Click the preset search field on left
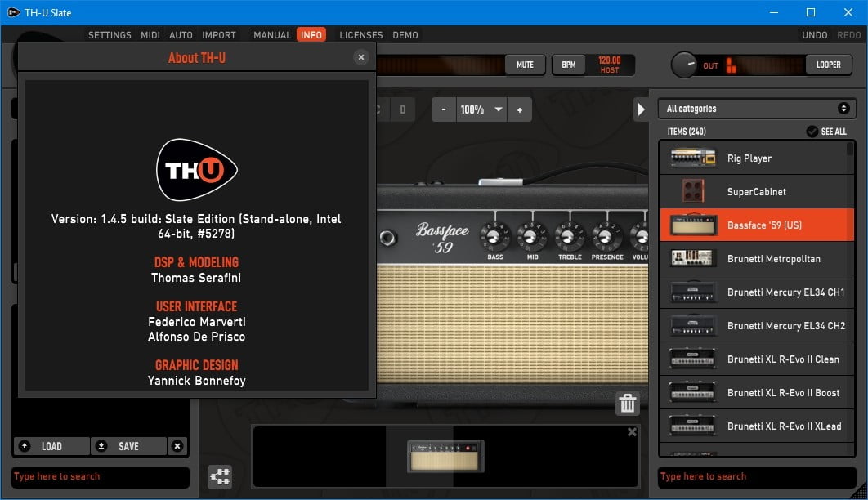Image resolution: width=868 pixels, height=500 pixels. 101,477
